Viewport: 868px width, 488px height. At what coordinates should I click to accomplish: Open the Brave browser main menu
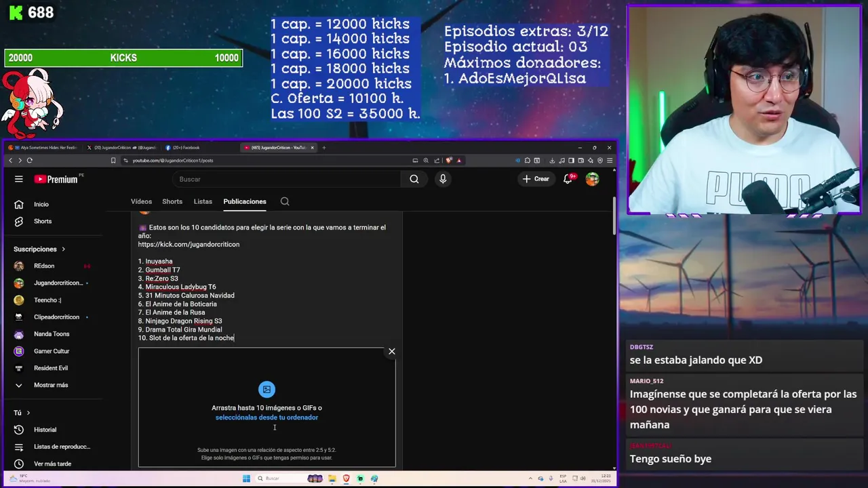point(610,161)
